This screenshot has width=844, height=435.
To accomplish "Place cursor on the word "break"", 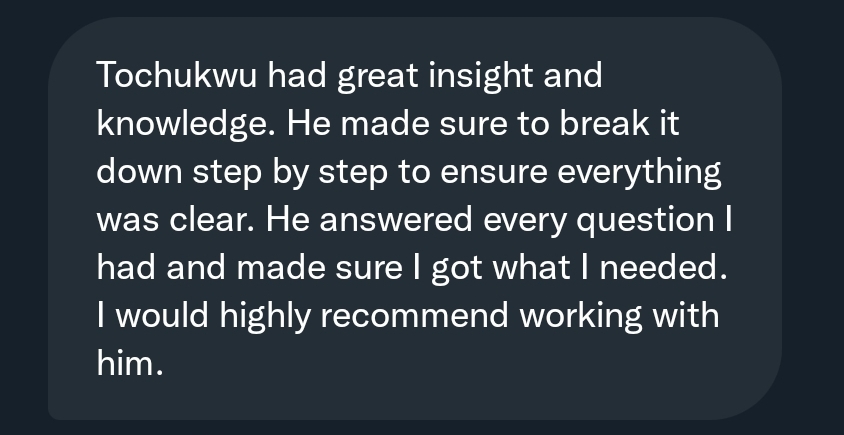I will tap(604, 123).
